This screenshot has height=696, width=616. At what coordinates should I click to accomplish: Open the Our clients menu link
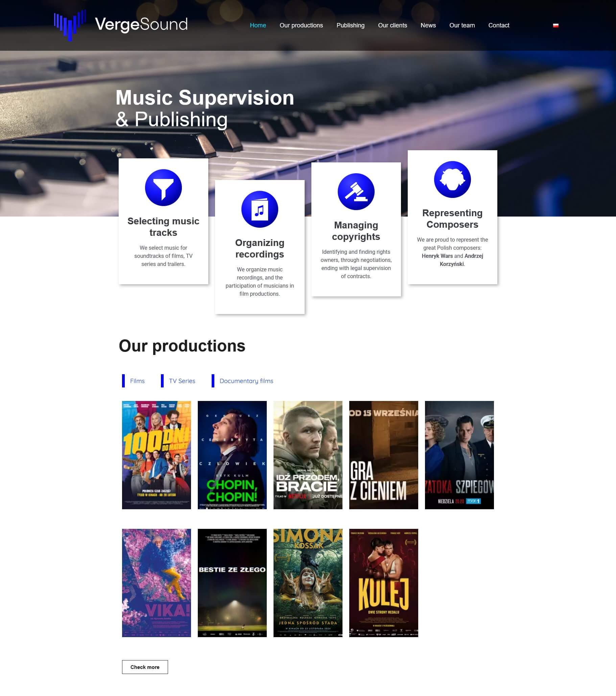tap(393, 25)
